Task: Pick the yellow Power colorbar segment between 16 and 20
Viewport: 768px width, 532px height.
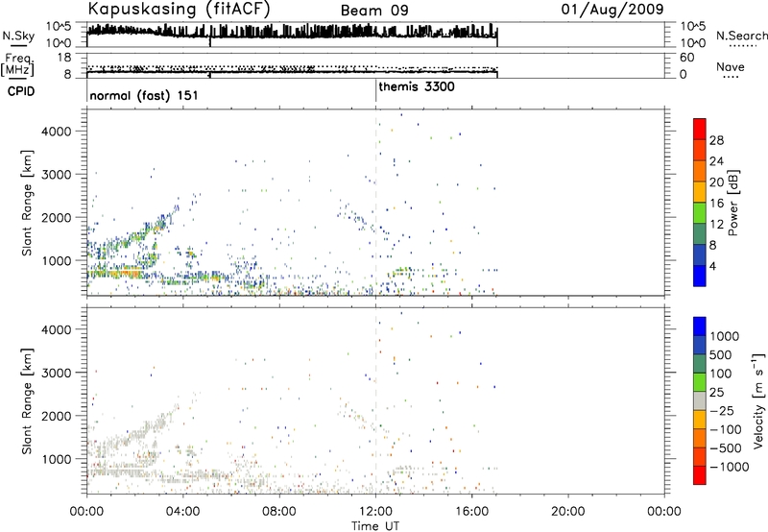Action: point(700,191)
